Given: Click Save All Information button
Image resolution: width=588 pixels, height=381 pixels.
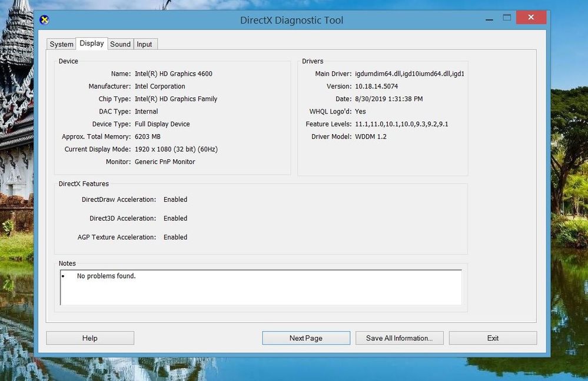Looking at the screenshot, I should click(400, 338).
